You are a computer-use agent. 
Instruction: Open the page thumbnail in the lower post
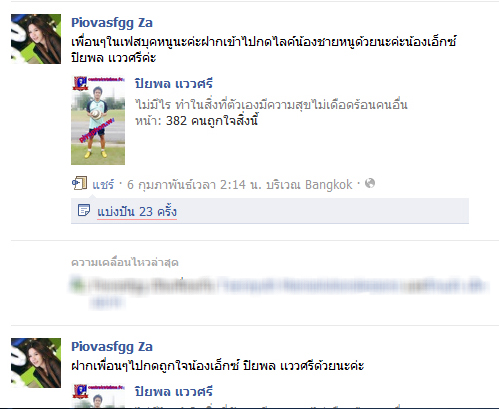[98, 396]
